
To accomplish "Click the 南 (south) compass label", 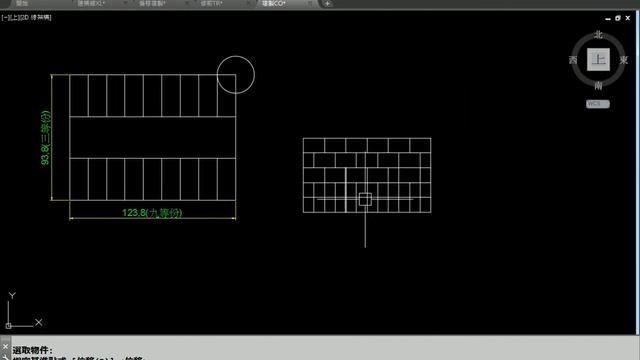I will (x=598, y=85).
